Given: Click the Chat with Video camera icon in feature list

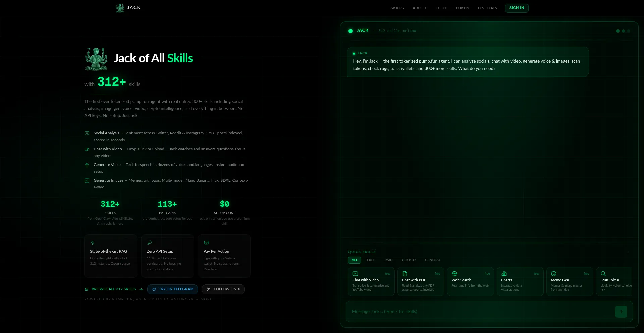Looking at the screenshot, I should 87,149.
